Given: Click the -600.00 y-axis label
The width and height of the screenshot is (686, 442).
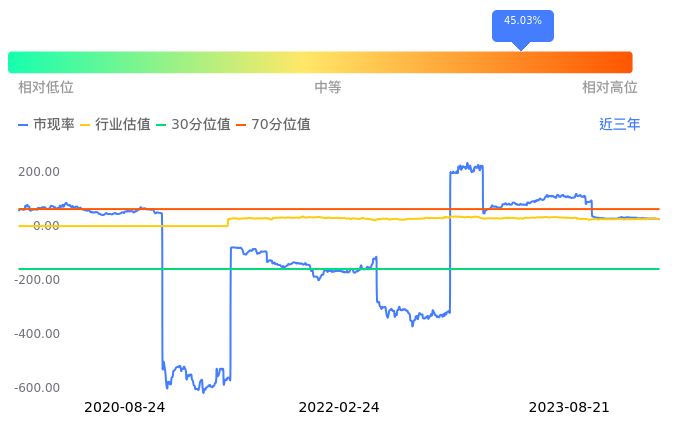Looking at the screenshot, I should pos(37,388).
